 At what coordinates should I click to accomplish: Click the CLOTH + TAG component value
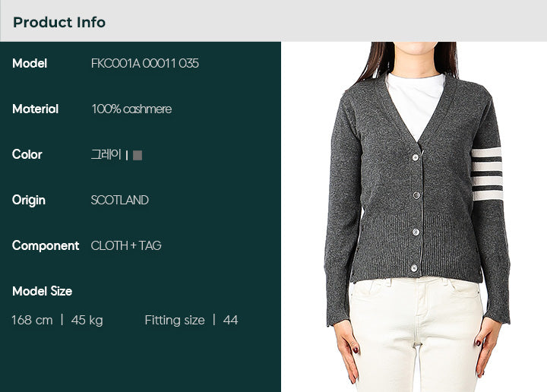pos(126,245)
